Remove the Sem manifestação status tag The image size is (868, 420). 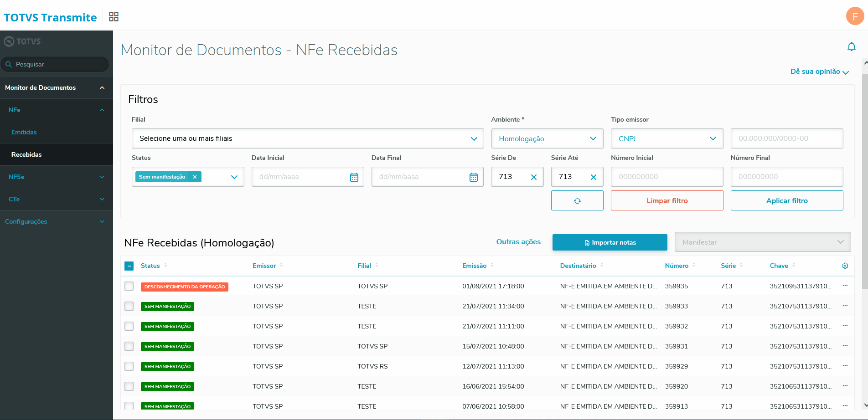pyautogui.click(x=195, y=177)
